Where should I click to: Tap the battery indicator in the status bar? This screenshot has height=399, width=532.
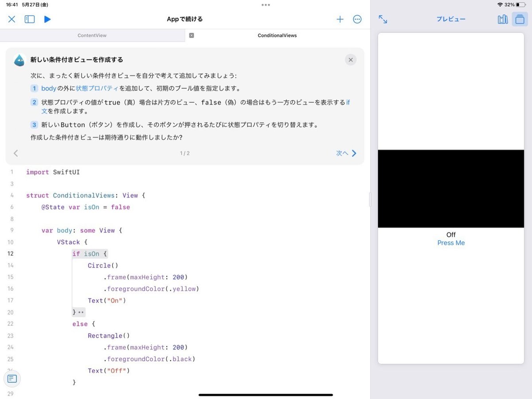[520, 4]
